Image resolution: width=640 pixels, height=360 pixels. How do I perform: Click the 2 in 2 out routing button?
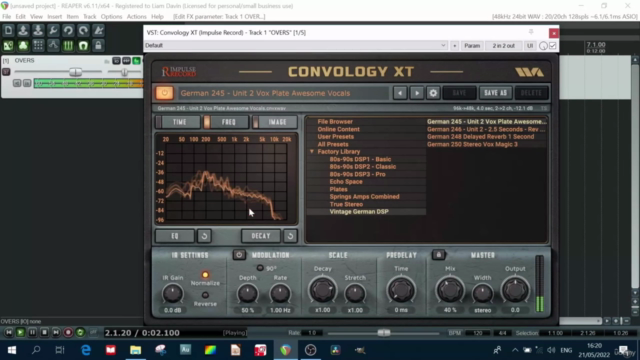503,46
